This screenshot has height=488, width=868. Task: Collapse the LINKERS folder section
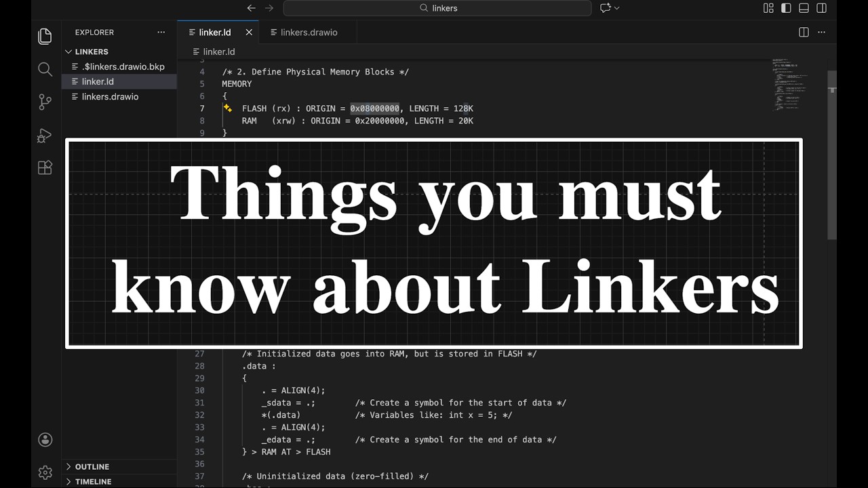(x=119, y=52)
